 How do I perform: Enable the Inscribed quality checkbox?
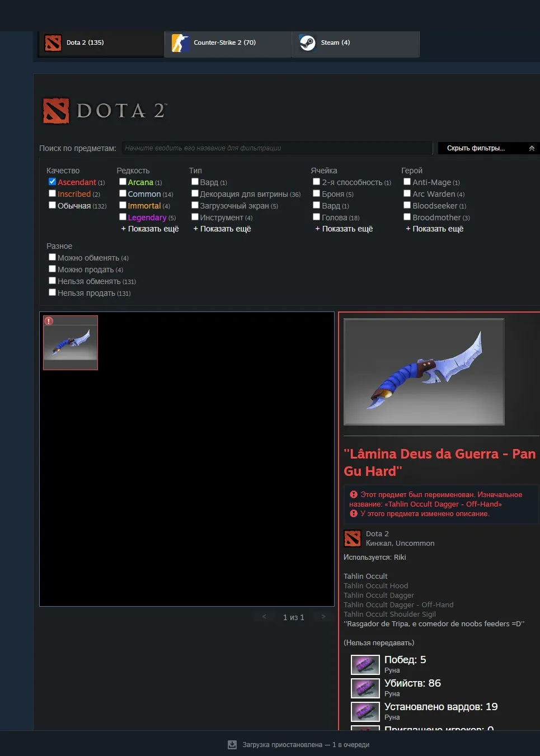click(x=52, y=193)
